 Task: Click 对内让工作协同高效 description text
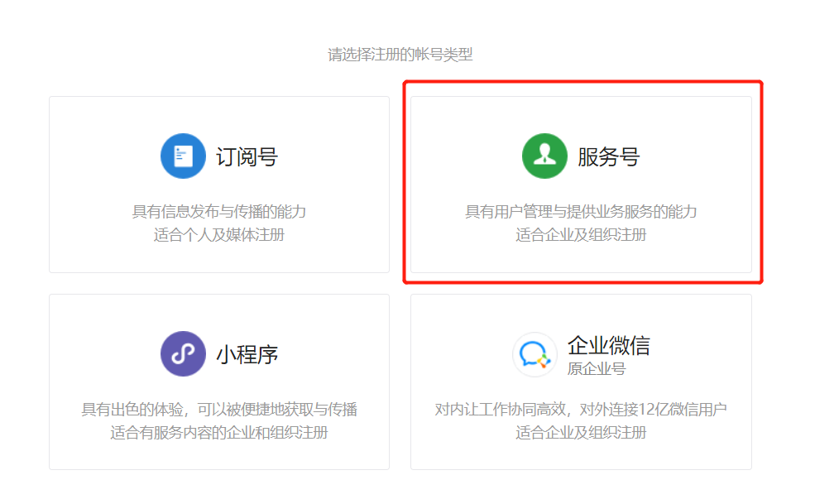click(x=581, y=410)
